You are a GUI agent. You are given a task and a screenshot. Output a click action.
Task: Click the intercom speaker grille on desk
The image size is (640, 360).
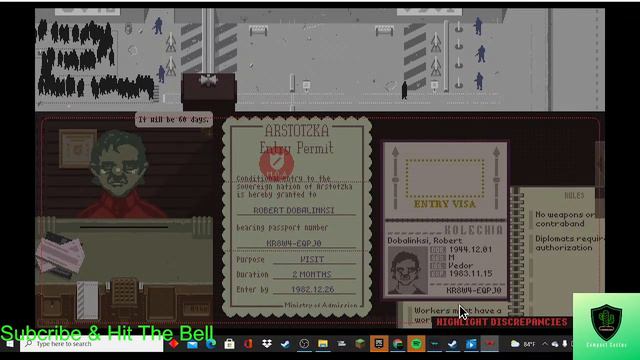click(x=124, y=291)
